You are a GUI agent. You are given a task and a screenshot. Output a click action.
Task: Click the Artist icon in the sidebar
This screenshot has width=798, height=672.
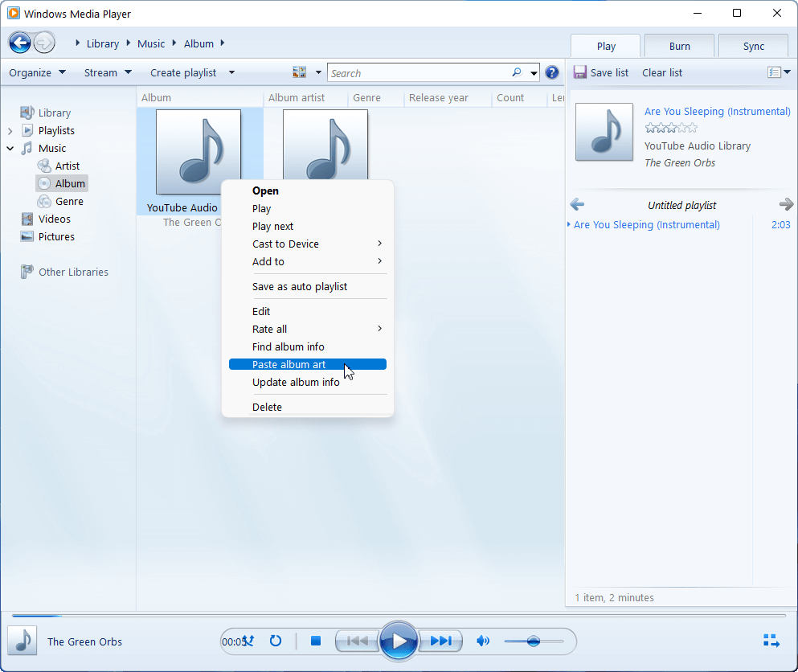pos(44,166)
